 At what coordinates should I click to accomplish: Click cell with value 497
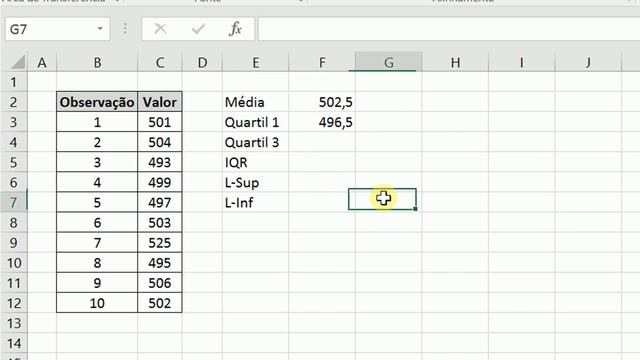[160, 202]
